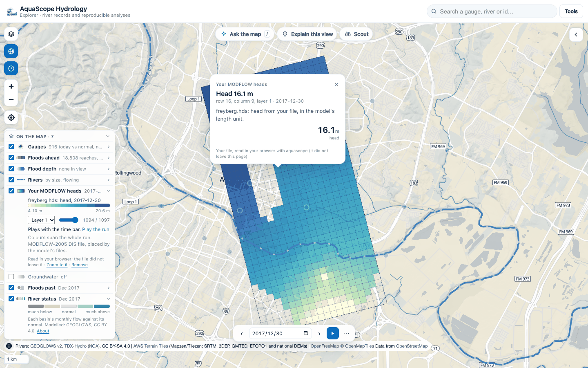Open the River status About link
The width and height of the screenshot is (588, 368).
click(43, 331)
